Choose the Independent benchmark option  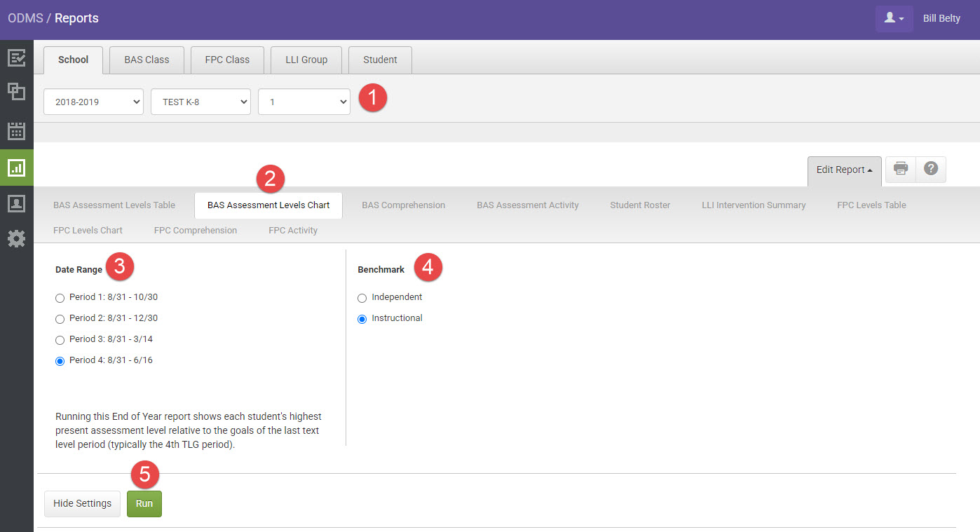[x=362, y=298]
